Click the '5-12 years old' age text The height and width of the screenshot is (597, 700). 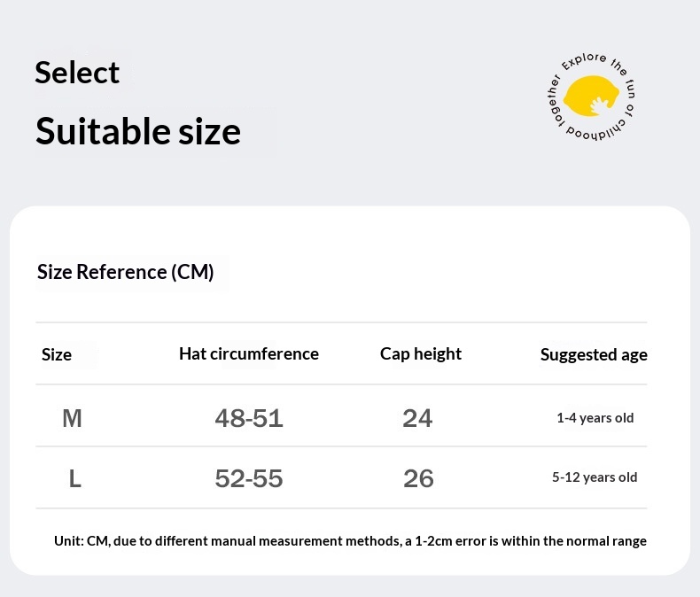595,477
